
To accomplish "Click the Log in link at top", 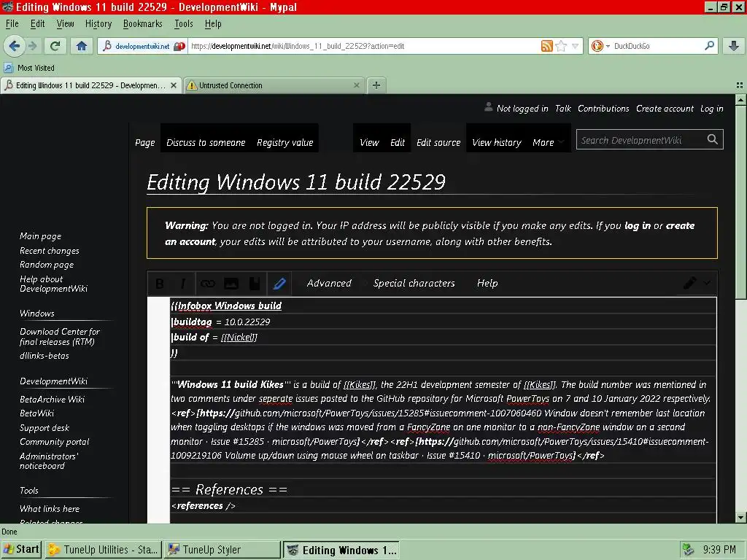I will pos(711,109).
